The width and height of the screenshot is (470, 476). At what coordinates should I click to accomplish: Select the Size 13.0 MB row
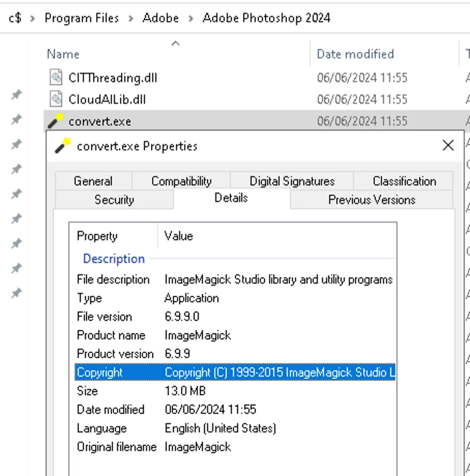pyautogui.click(x=235, y=391)
